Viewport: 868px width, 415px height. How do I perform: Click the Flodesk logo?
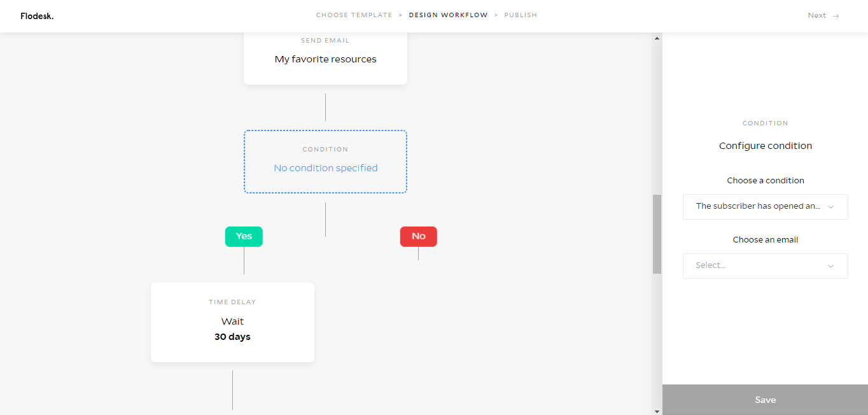37,16
